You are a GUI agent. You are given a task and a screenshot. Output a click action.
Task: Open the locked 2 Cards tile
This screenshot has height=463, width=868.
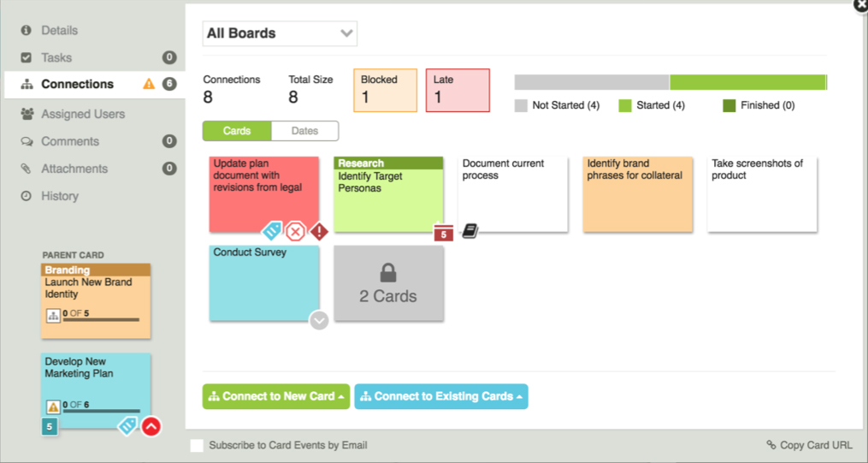[388, 283]
